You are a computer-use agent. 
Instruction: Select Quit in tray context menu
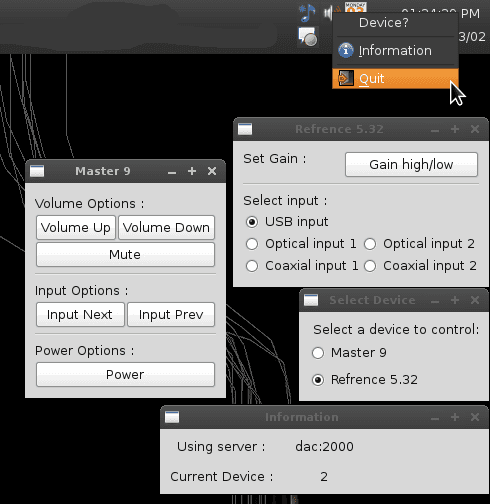(x=395, y=78)
